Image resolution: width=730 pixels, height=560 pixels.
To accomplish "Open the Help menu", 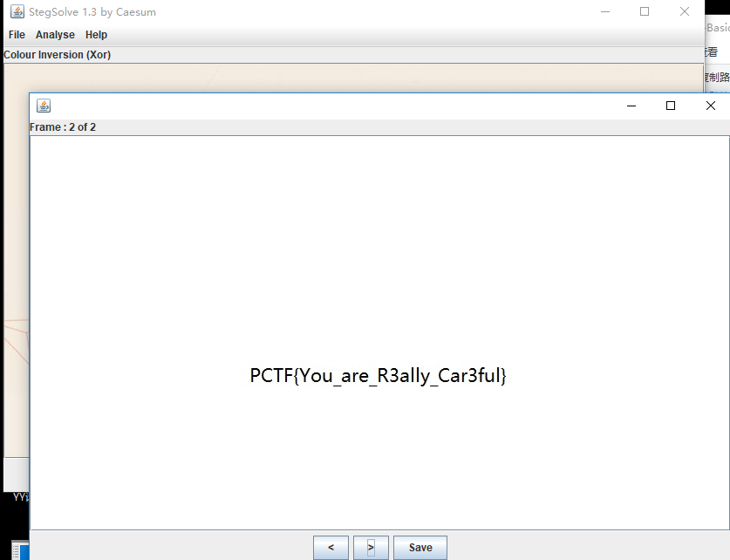I will pos(96,35).
